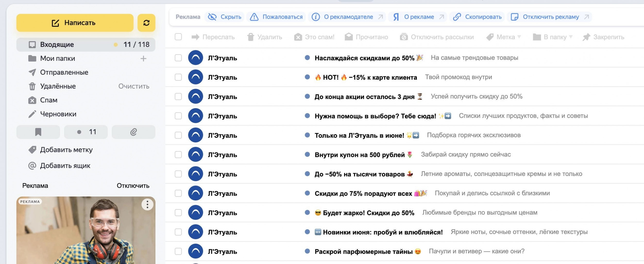Click Добавить метку link
The image size is (644, 264).
(x=66, y=150)
